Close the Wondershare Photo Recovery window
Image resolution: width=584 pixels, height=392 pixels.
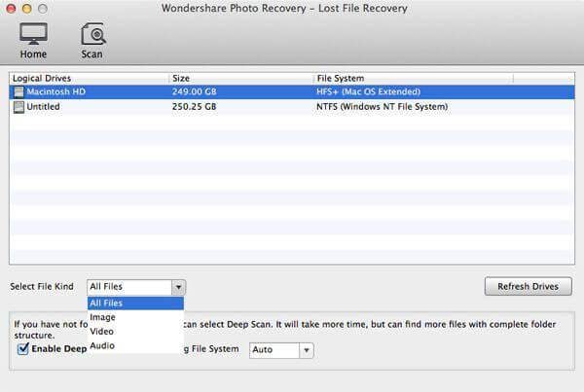click(10, 8)
